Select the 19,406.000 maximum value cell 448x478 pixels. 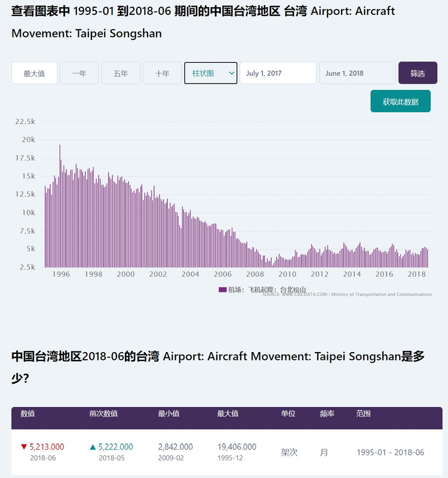237,447
